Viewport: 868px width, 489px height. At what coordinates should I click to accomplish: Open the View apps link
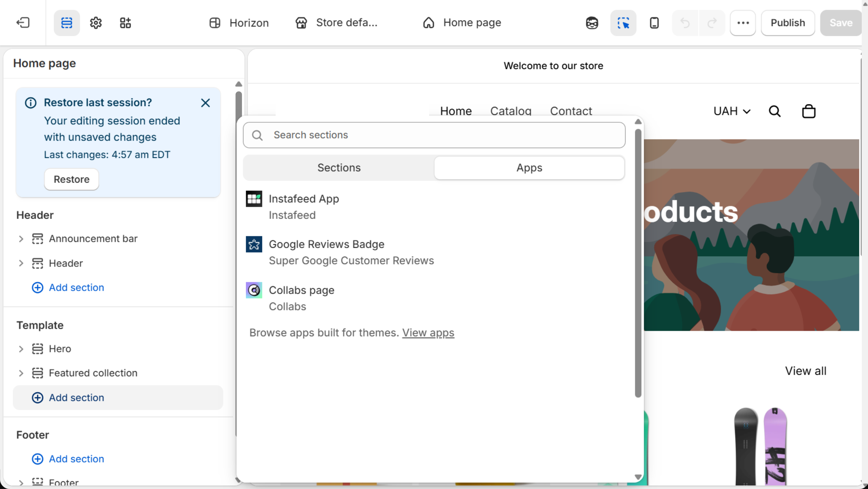coord(428,333)
